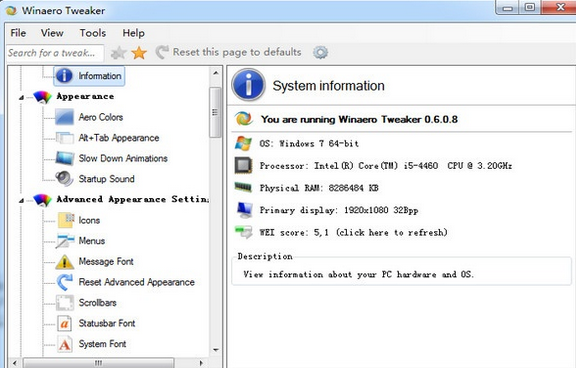The width and height of the screenshot is (576, 368).
Task: Click the Alt+Tab Appearance icon
Action: (x=65, y=138)
